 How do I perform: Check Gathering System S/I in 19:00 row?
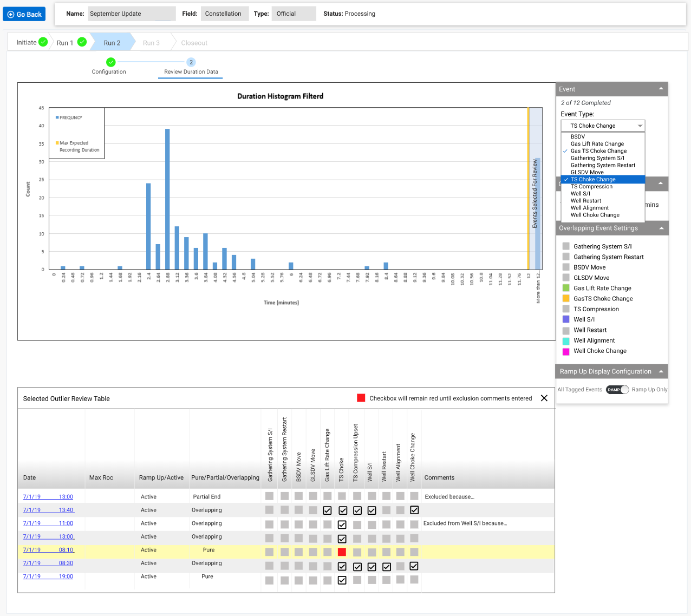click(270, 580)
